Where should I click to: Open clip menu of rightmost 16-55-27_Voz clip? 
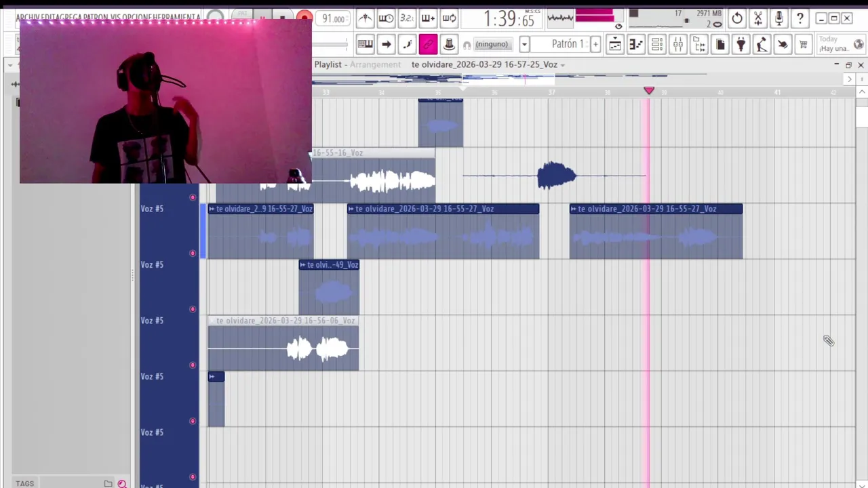pyautogui.click(x=574, y=209)
